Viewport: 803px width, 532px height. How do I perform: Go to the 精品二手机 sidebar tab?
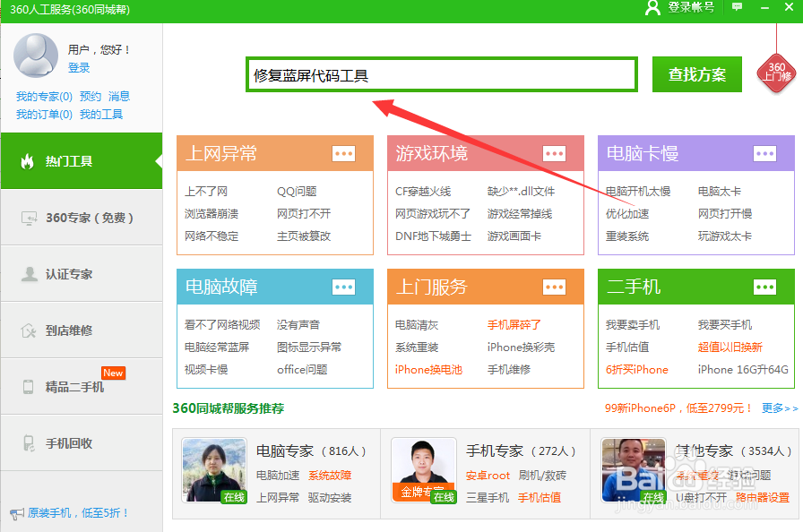82,387
